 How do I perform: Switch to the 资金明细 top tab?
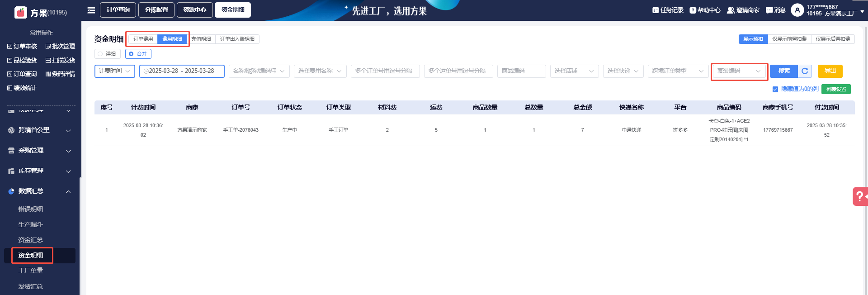pyautogui.click(x=233, y=10)
